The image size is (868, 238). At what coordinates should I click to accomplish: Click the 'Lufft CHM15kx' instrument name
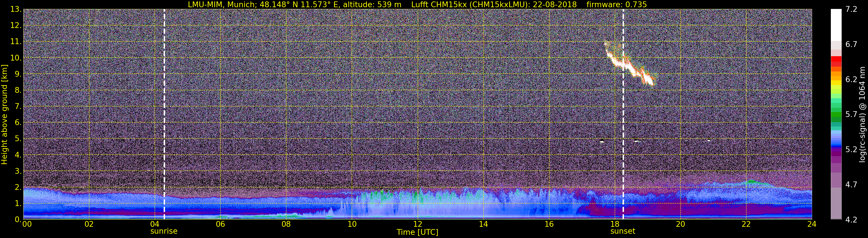click(439, 4)
